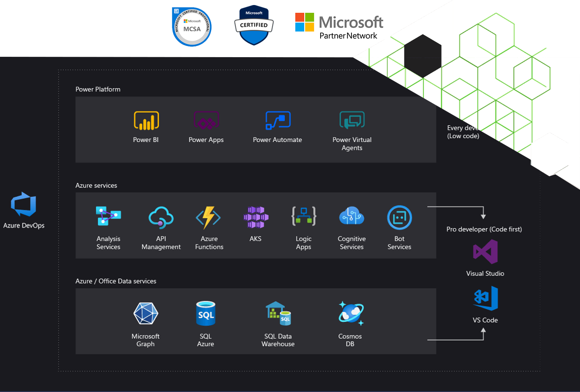Open the API Management cloud icon
The image size is (580, 392).
(x=161, y=217)
